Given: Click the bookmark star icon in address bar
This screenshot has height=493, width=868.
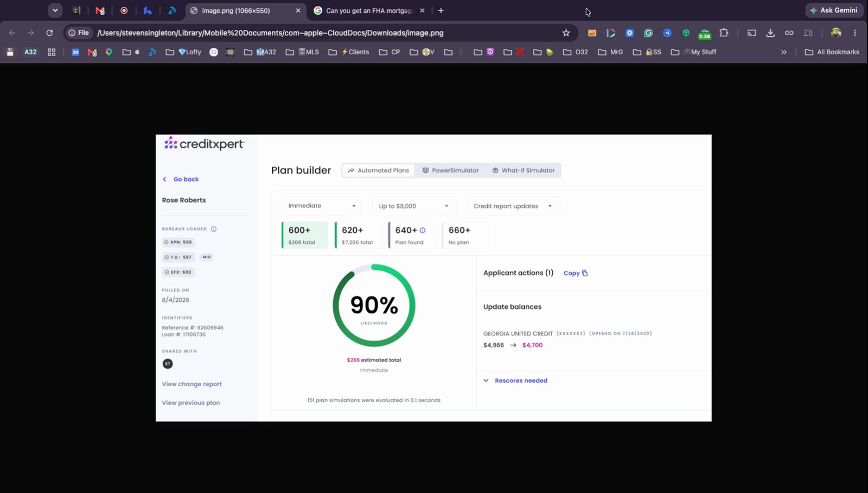Looking at the screenshot, I should click(566, 33).
